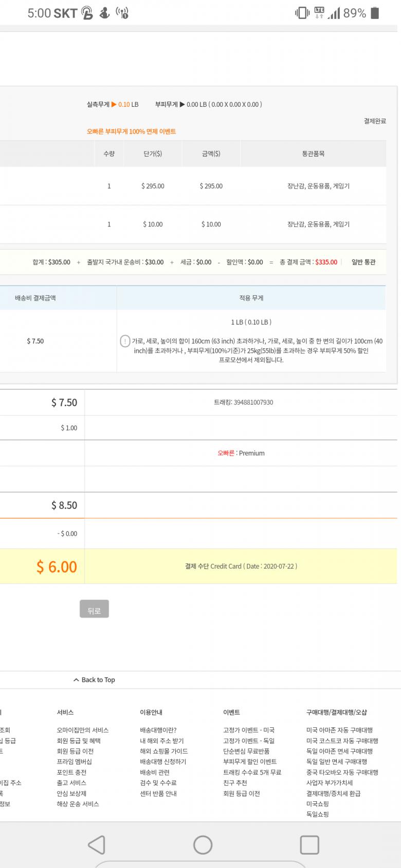Tap the hotspot signal status icon
This screenshot has height=868, width=401.
click(122, 13)
